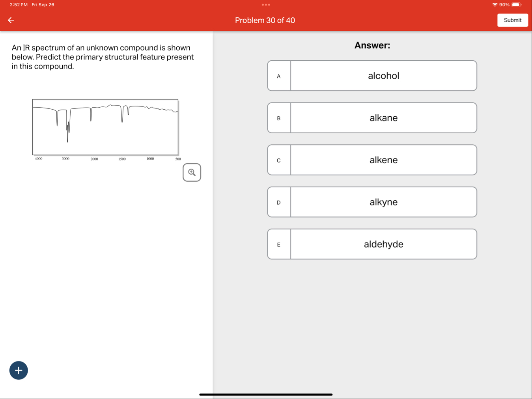Tap the IR spectrum graph image
Viewport: 532px width, 399px height.
106,130
